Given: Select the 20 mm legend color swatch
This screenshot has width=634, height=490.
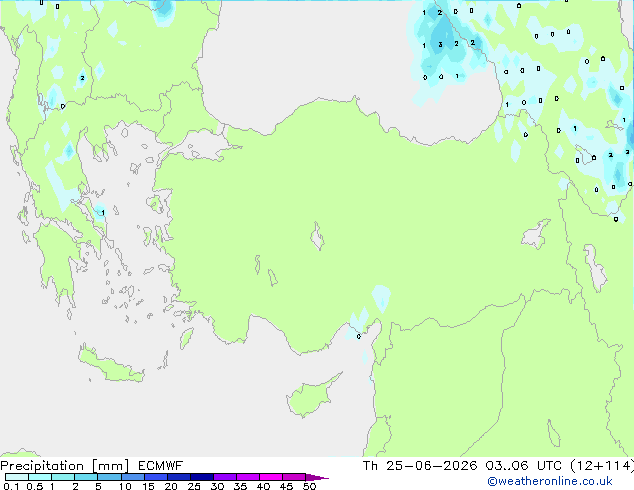Looking at the screenshot, I should tap(178, 477).
